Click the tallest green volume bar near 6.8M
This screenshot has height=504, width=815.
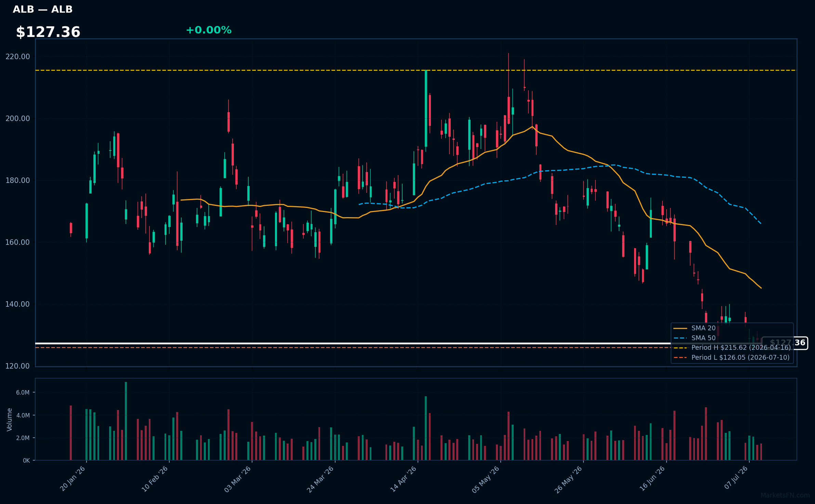point(126,421)
